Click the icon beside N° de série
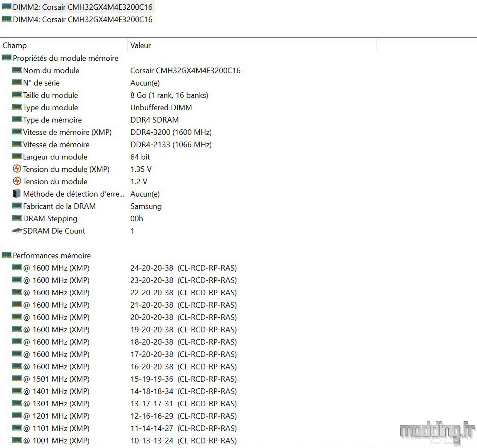Image resolution: width=477 pixels, height=448 pixels. click(17, 82)
